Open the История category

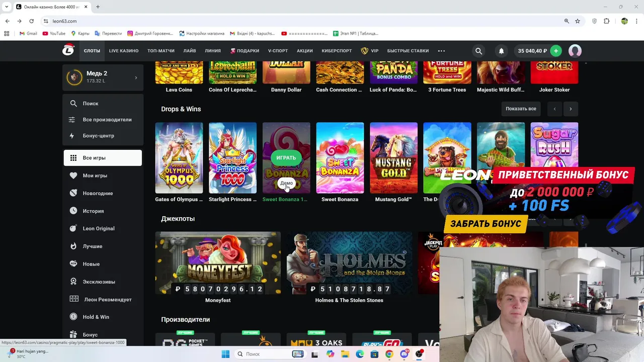click(x=103, y=211)
